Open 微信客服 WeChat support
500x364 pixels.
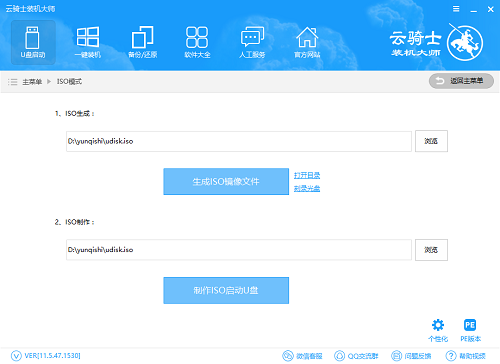pyautogui.click(x=302, y=356)
